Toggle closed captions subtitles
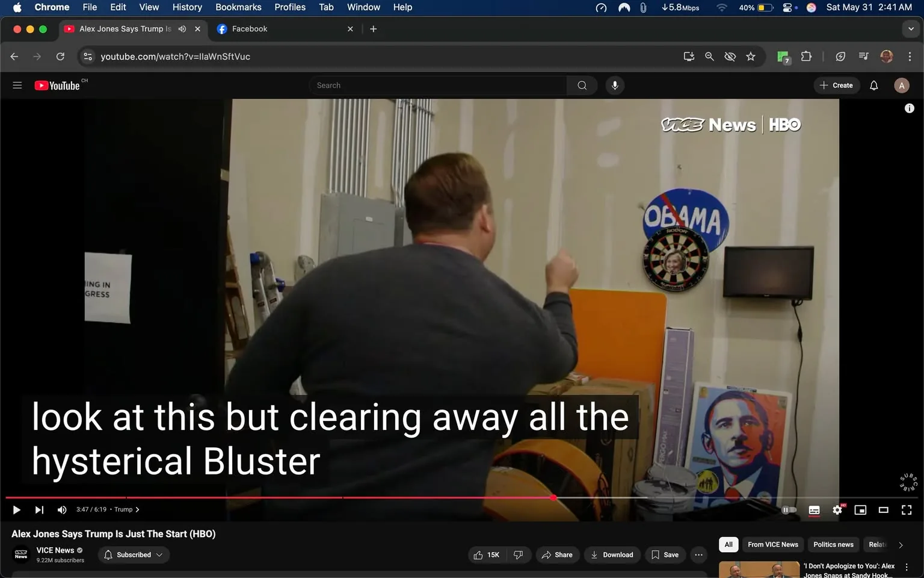 tap(814, 510)
